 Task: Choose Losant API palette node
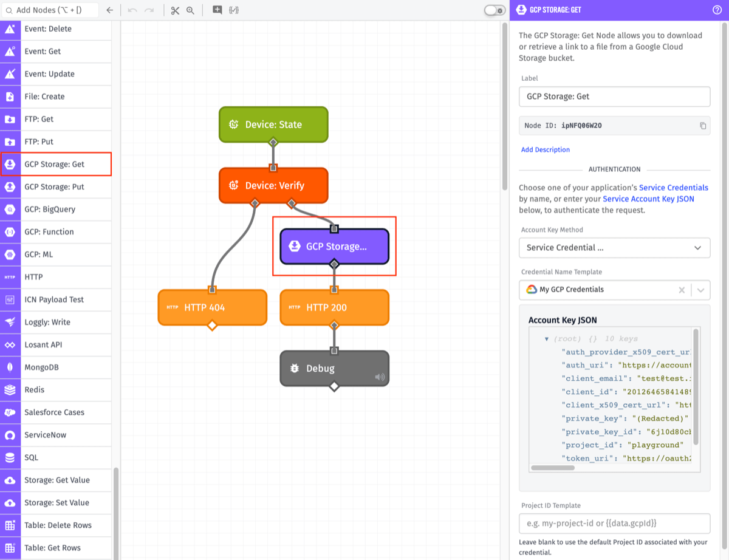[x=56, y=345]
